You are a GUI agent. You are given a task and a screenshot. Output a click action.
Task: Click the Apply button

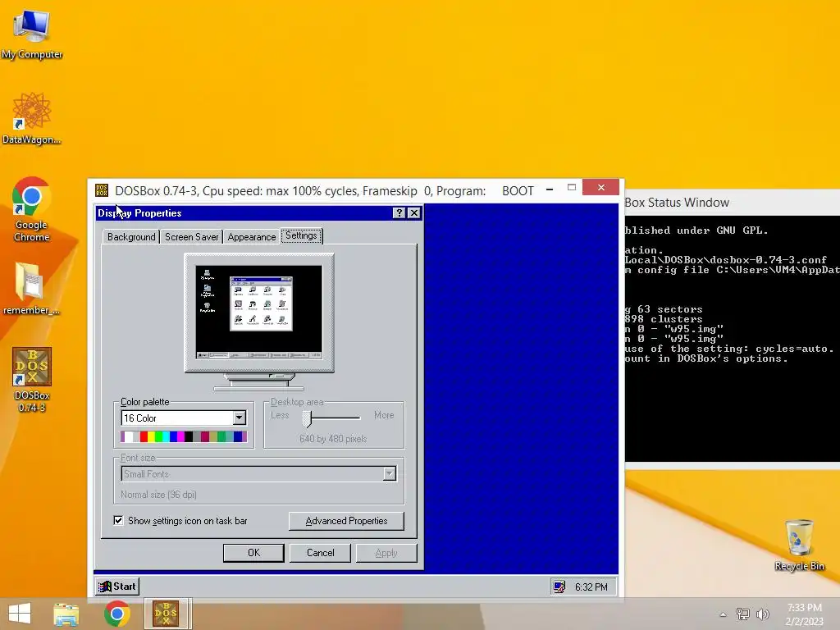(x=386, y=553)
